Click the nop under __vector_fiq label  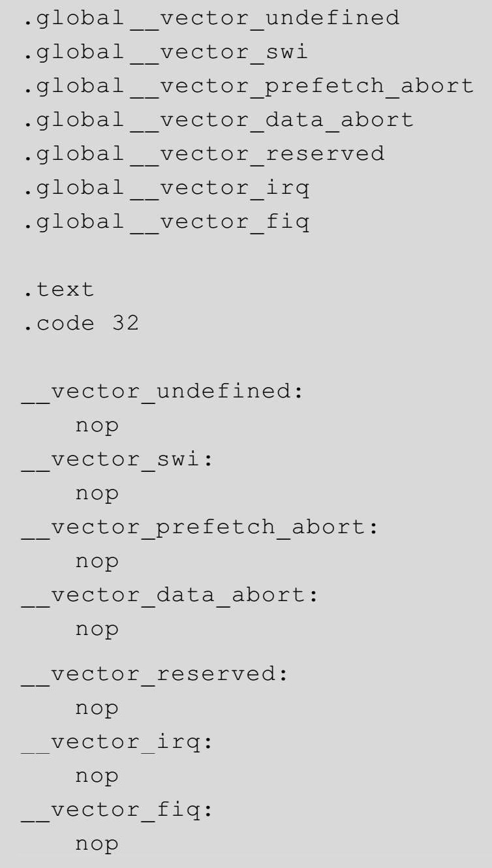pyautogui.click(x=97, y=844)
